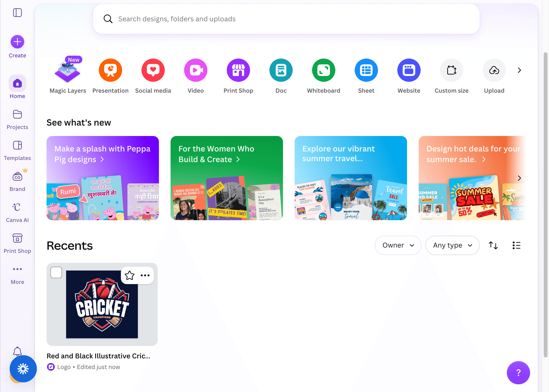Create a new Doc
This screenshot has width=549, height=392.
(281, 76)
